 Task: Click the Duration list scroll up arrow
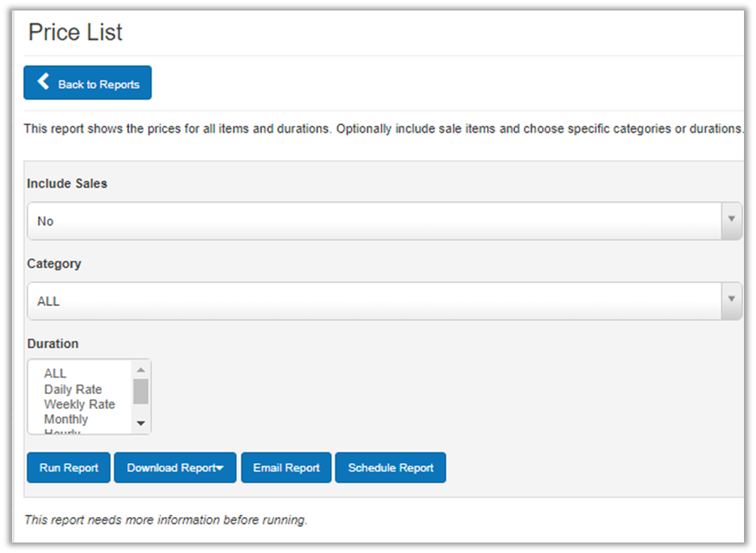point(140,369)
